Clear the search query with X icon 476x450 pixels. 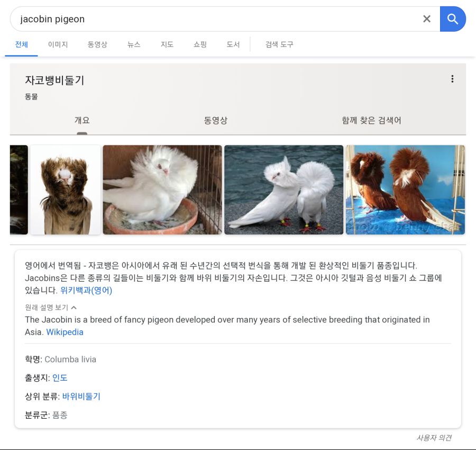tap(427, 19)
